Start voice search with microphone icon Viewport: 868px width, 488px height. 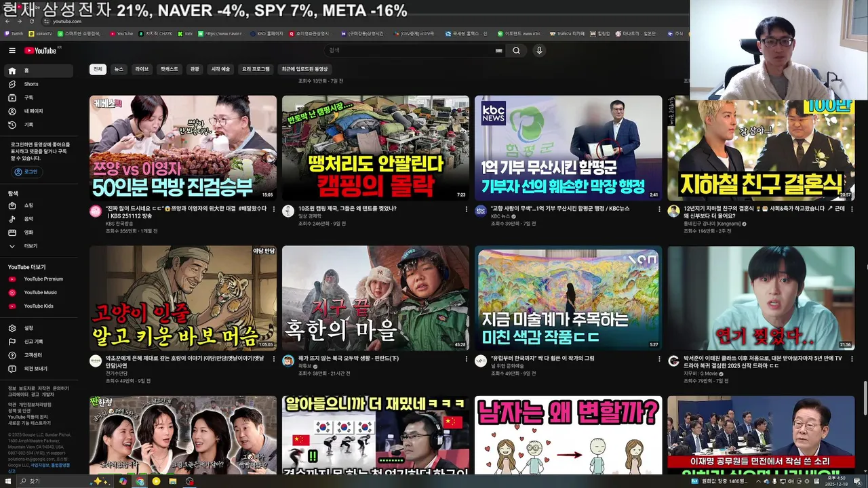[x=539, y=50]
